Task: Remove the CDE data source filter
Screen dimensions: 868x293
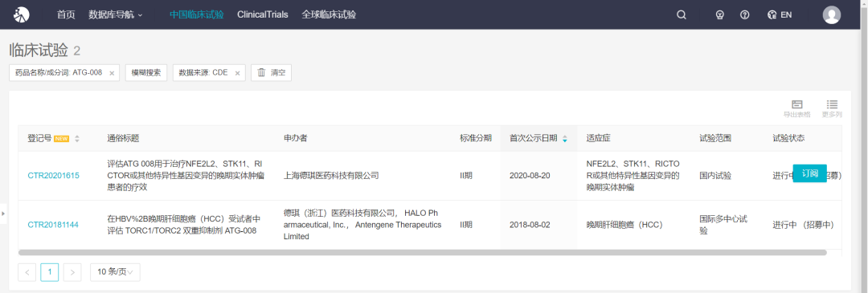Action: pos(237,73)
